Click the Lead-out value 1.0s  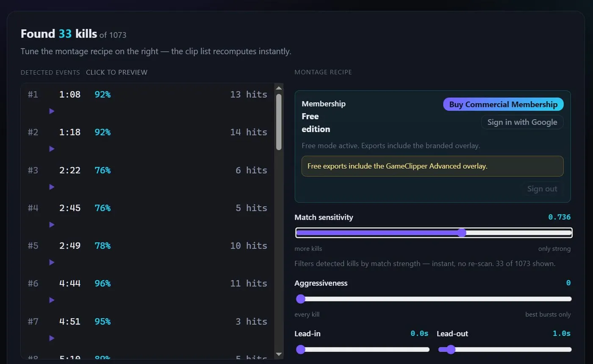pos(562,334)
